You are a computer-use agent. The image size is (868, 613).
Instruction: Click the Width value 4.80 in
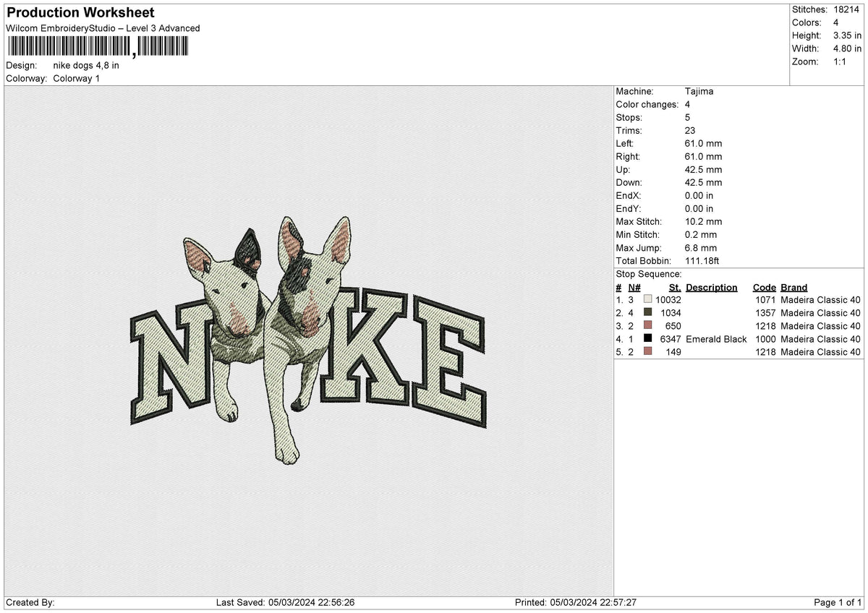tap(848, 48)
